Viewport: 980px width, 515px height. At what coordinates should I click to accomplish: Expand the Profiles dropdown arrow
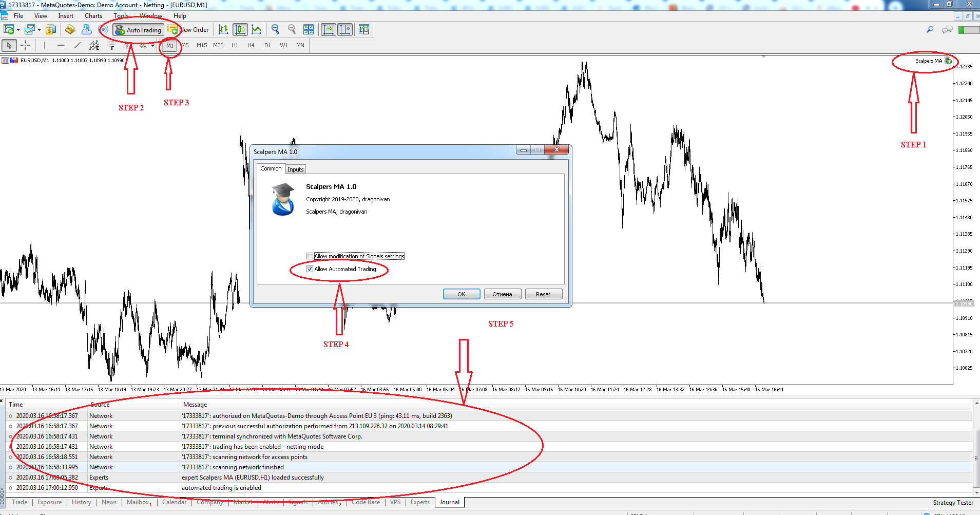click(39, 30)
